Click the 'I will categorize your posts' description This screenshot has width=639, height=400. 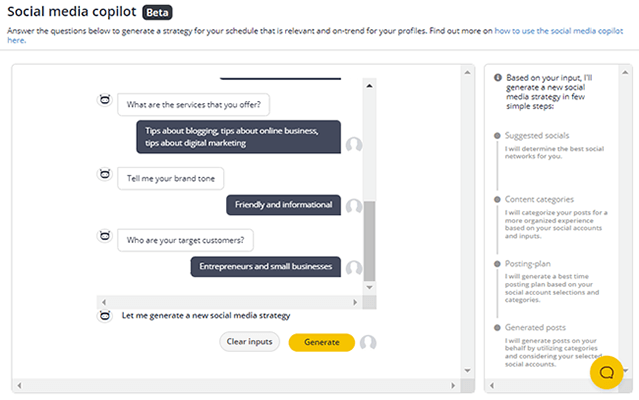[x=556, y=224]
